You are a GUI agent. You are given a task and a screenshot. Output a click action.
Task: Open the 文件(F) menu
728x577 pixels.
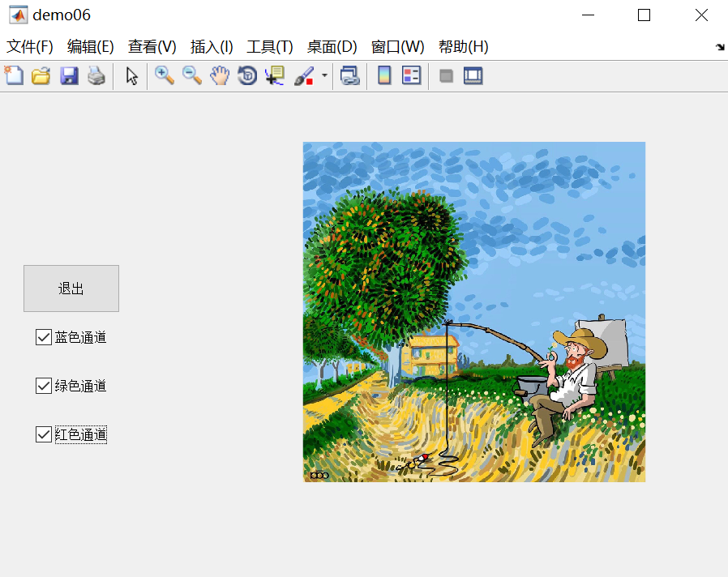pos(29,46)
